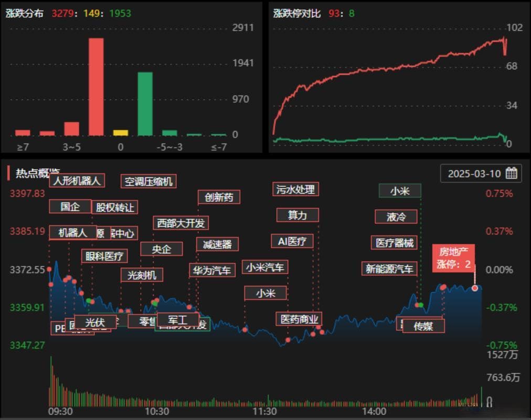The width and height of the screenshot is (531, 420).
Task: Select the 光伏 tag
Action: (95, 321)
